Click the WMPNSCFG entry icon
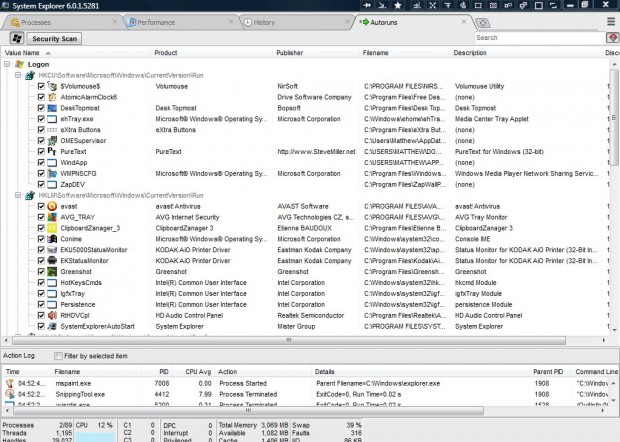 pos(52,173)
